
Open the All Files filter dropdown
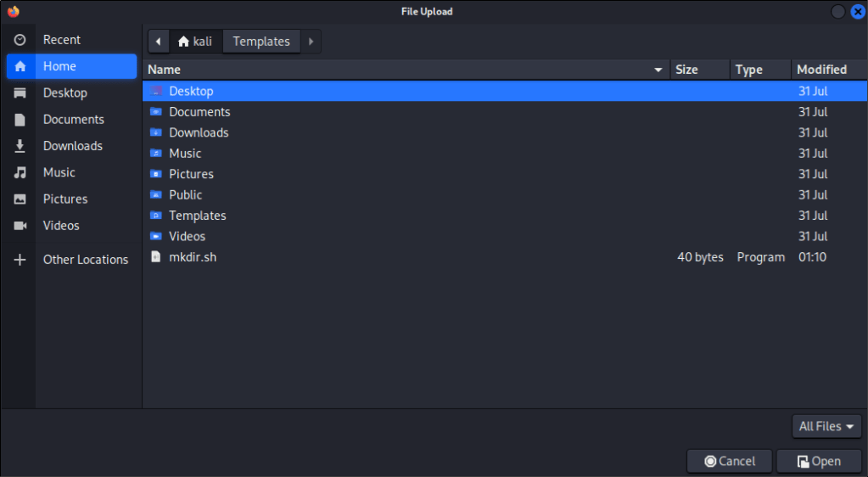tap(826, 426)
